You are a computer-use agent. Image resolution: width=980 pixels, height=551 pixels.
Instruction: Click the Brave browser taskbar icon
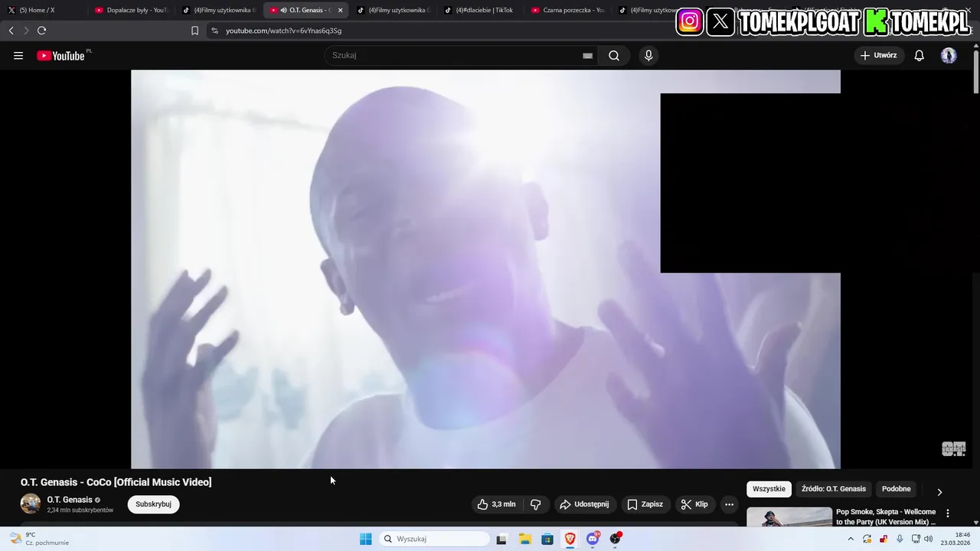(x=570, y=539)
